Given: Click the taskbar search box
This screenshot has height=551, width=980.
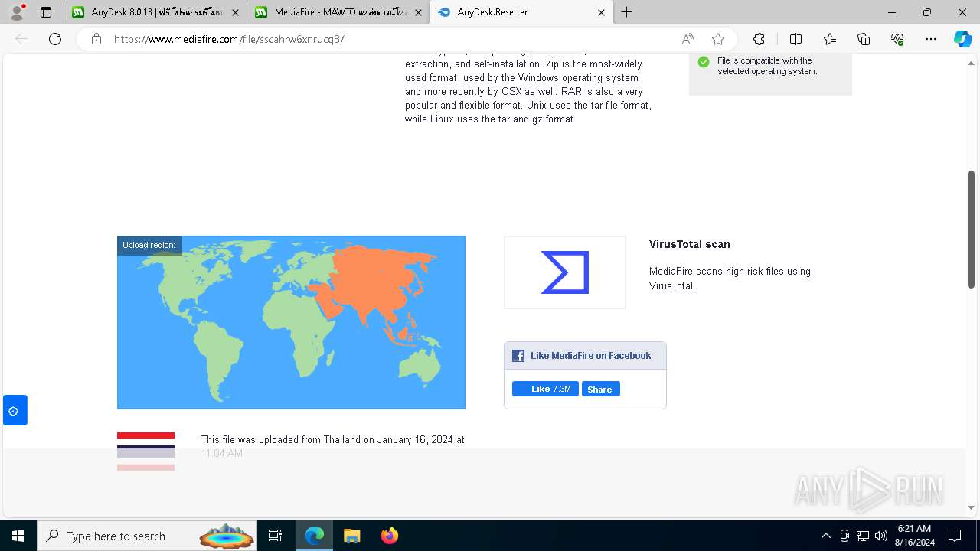Looking at the screenshot, I should click(148, 536).
